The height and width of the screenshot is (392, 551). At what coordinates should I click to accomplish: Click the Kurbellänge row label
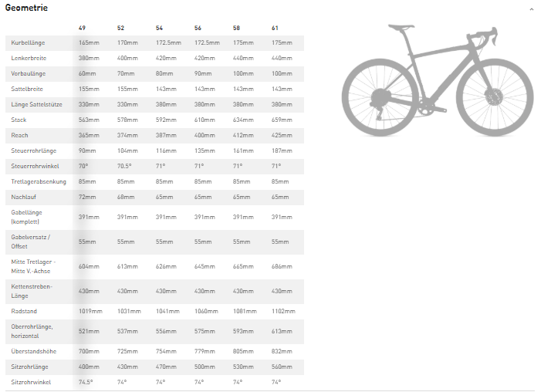29,43
